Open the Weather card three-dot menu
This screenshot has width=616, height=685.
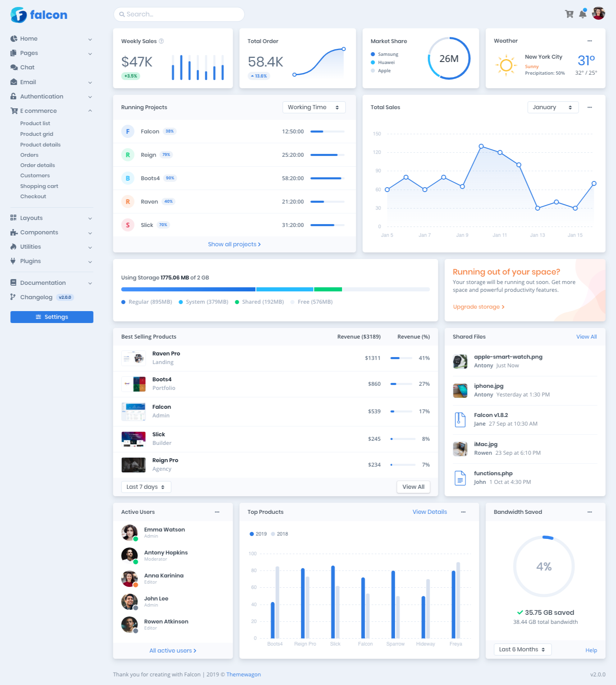coord(589,41)
